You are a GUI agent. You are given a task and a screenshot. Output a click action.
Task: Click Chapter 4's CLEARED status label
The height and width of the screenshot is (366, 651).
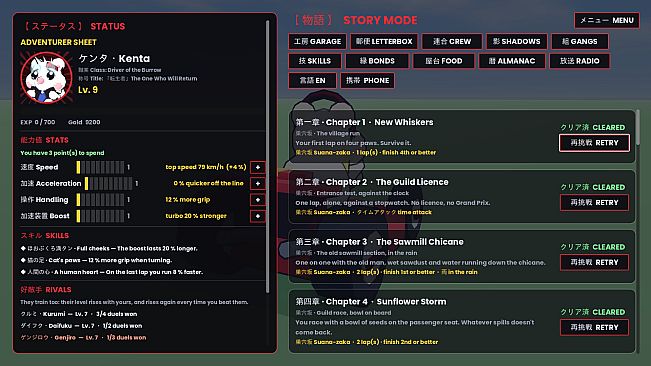tap(592, 312)
